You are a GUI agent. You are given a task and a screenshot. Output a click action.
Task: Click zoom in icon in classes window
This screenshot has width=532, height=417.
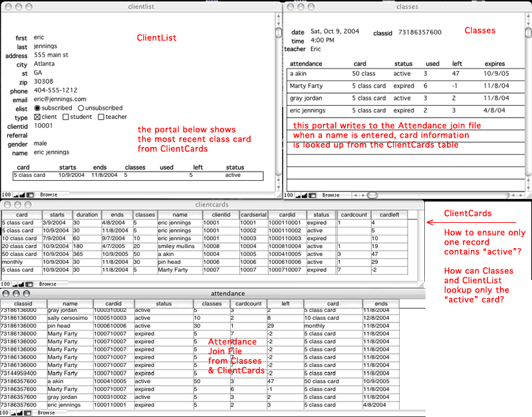[305, 196]
